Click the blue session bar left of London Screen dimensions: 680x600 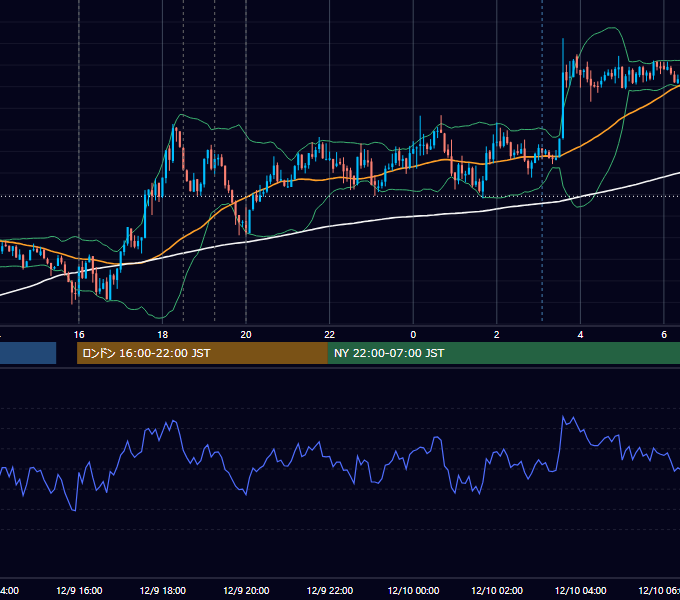[x=28, y=353]
